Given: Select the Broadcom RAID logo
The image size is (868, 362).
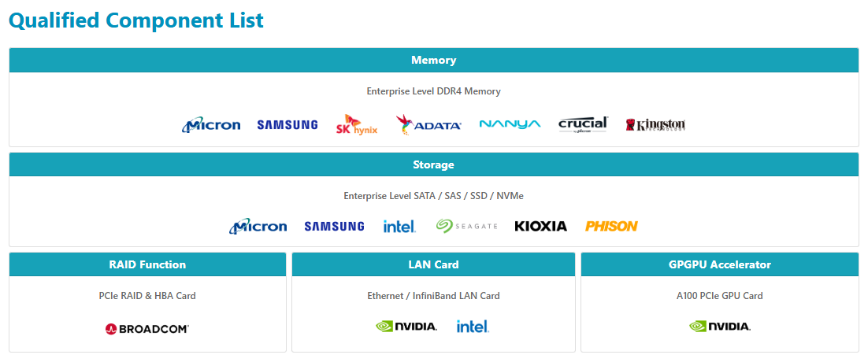Looking at the screenshot, I should pyautogui.click(x=147, y=328).
